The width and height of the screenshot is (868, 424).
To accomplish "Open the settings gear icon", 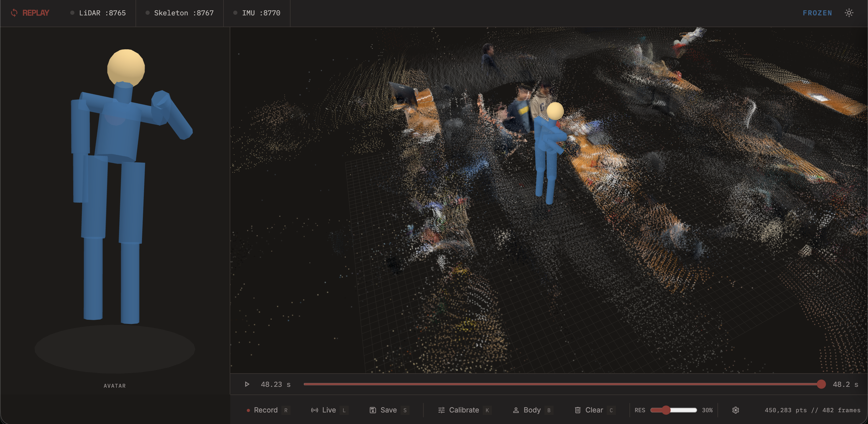I will (735, 410).
